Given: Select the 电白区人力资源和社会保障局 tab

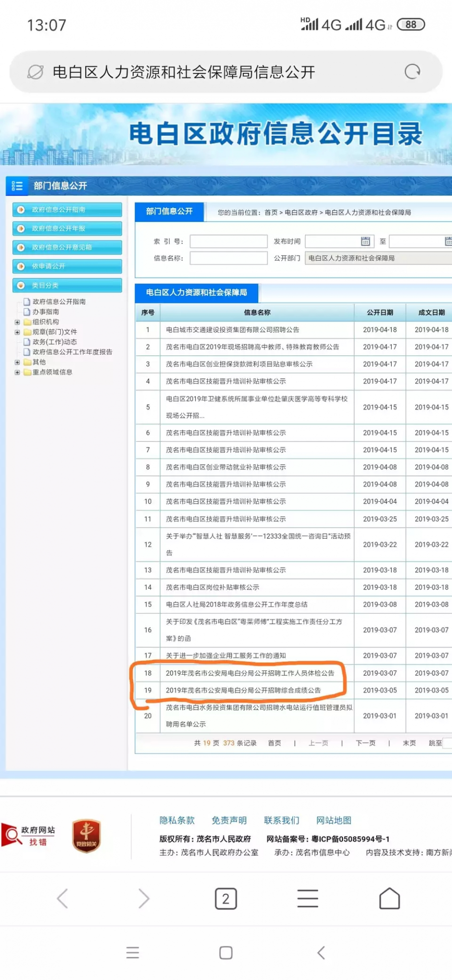Looking at the screenshot, I should click(196, 293).
